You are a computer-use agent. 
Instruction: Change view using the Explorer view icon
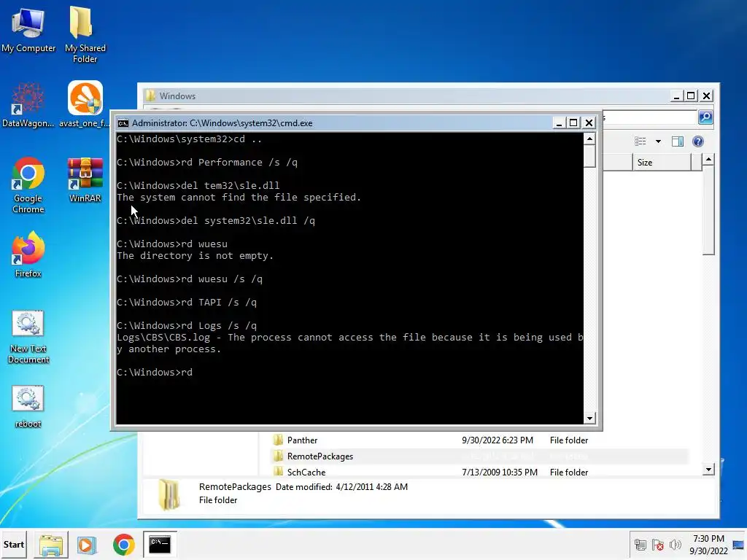pyautogui.click(x=640, y=141)
